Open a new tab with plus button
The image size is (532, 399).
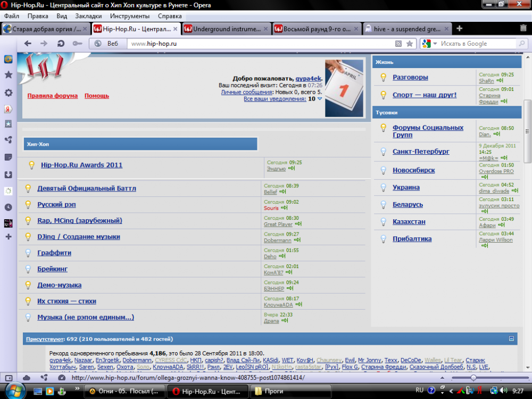click(x=460, y=29)
